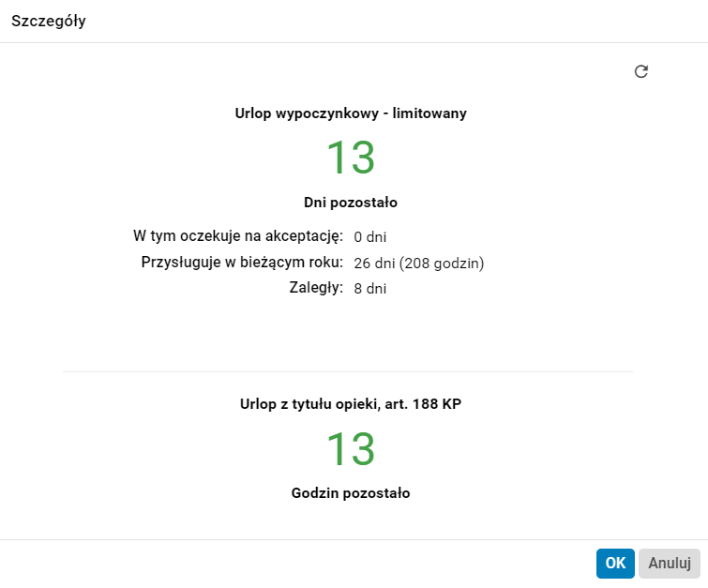Viewport: 708px width, 588px height.
Task: Click the horizontal divider between leave sections
Action: coord(348,371)
